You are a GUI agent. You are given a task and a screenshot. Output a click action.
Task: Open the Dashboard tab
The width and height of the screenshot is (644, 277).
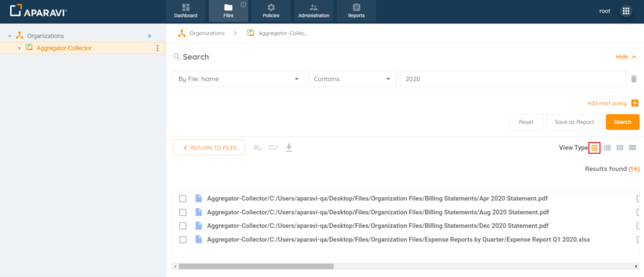pos(186,11)
